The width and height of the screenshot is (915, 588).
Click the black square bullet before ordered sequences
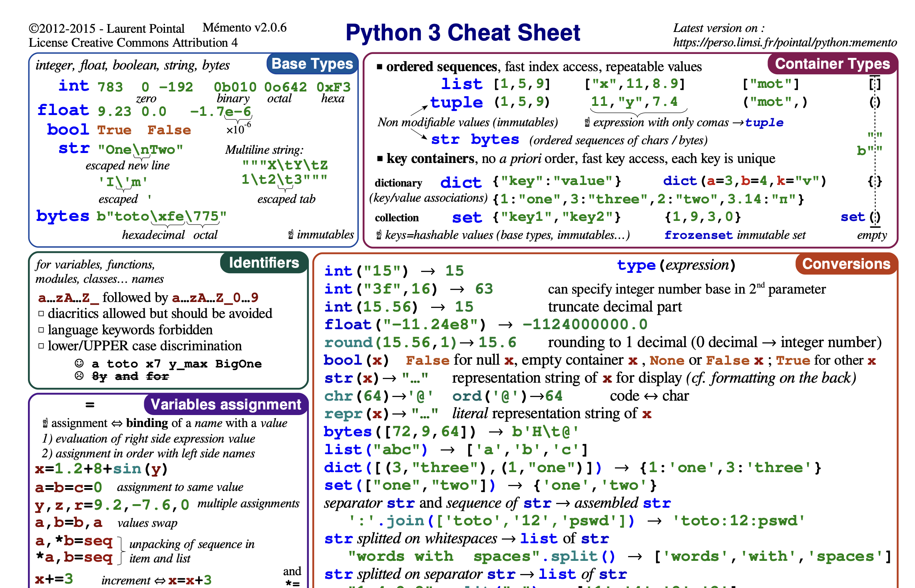[380, 67]
